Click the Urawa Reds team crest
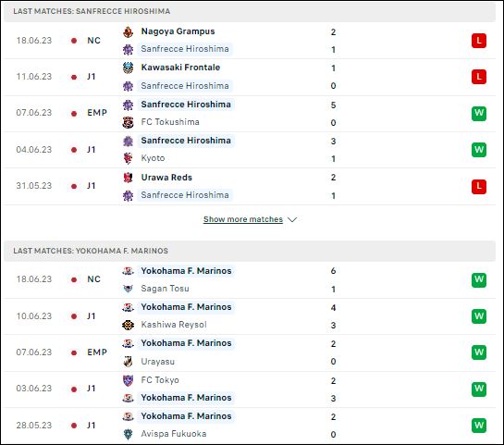The width and height of the screenshot is (504, 445). click(128, 178)
